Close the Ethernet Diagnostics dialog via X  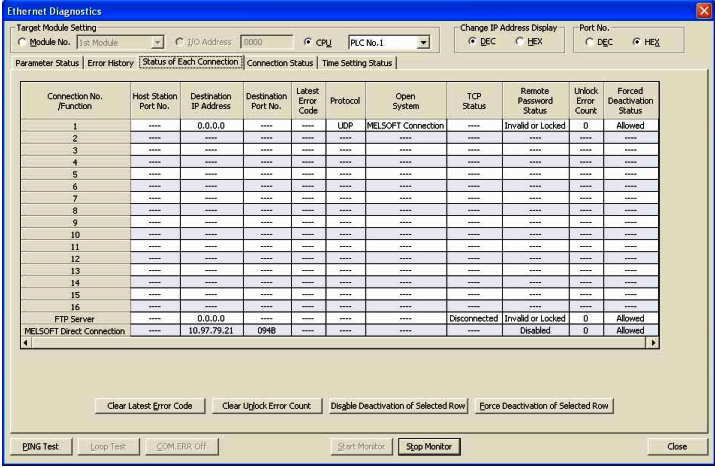click(703, 10)
